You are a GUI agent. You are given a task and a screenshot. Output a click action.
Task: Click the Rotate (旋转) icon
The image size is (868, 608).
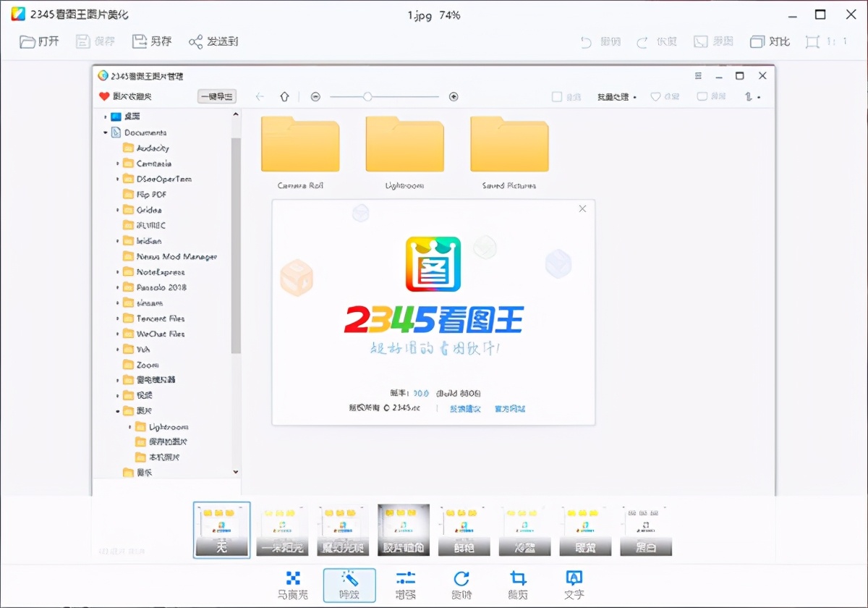click(x=463, y=585)
